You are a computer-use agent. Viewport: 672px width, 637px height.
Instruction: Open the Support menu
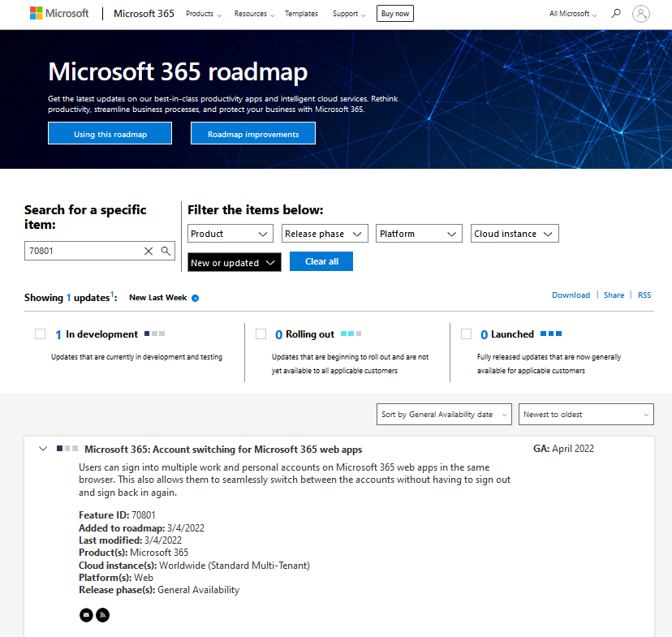[x=349, y=14]
